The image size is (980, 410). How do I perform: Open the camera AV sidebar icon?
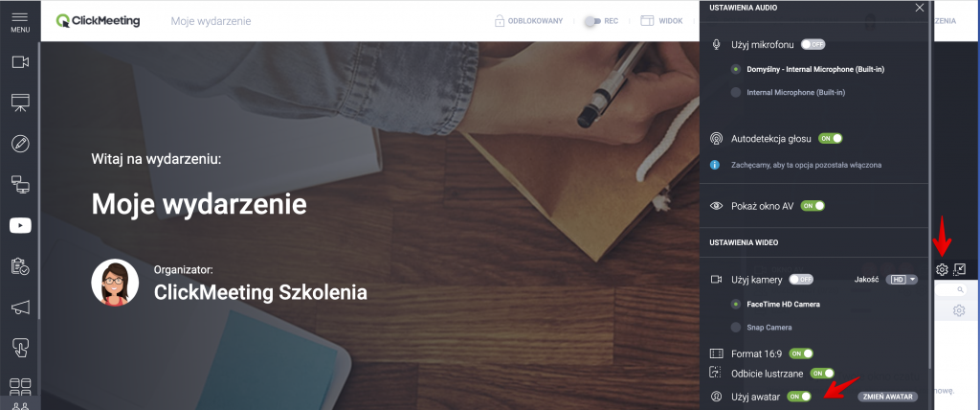point(21,62)
